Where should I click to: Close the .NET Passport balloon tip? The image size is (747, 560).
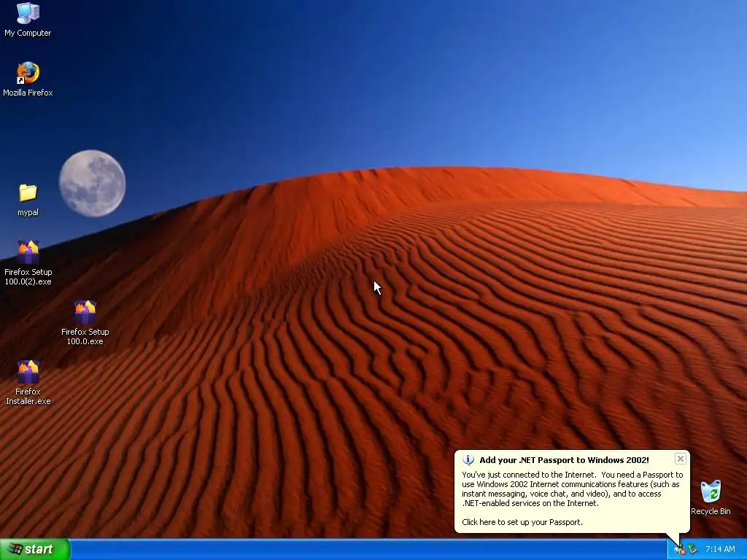pyautogui.click(x=681, y=459)
